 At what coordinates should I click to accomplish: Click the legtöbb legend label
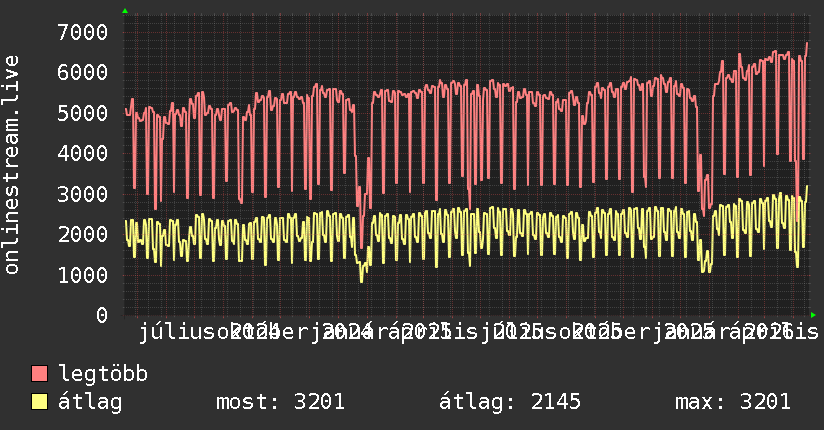[103, 373]
